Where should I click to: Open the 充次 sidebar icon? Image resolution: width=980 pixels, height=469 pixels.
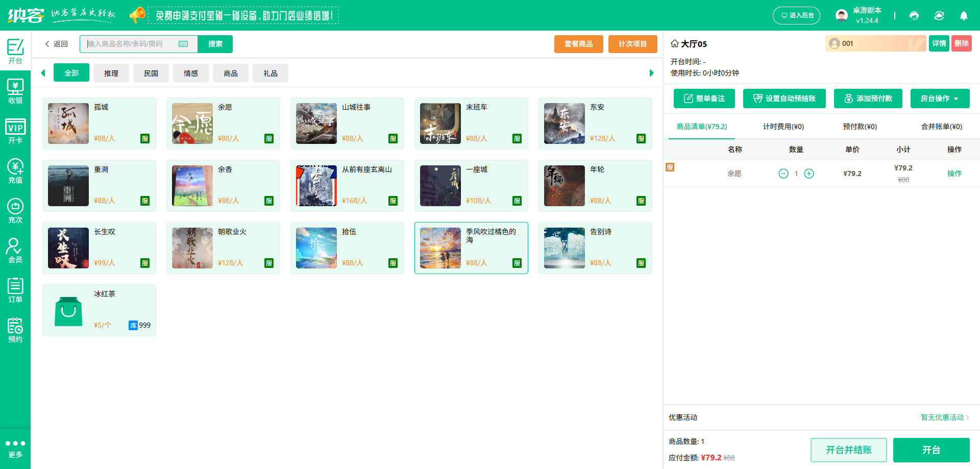[x=15, y=211]
